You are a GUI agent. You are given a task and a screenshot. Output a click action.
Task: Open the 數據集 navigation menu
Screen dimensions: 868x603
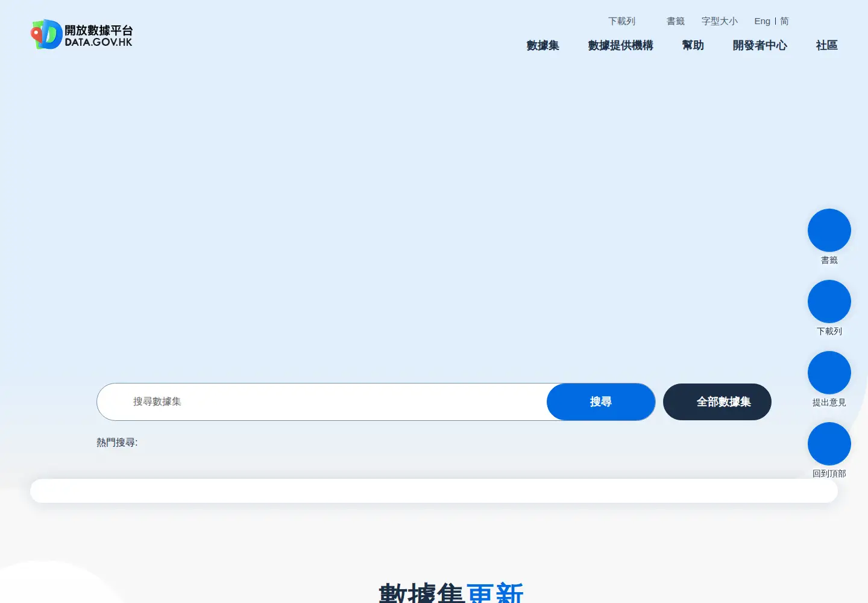(x=542, y=45)
